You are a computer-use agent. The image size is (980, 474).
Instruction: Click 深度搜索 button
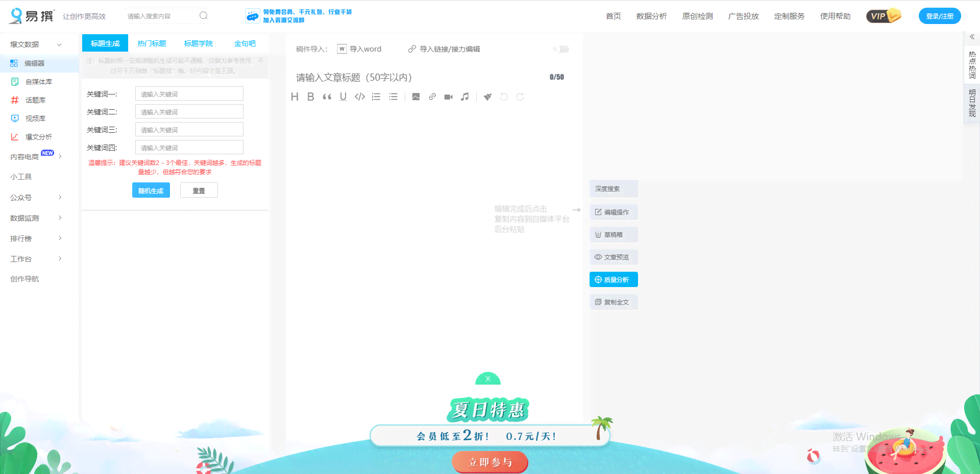614,188
